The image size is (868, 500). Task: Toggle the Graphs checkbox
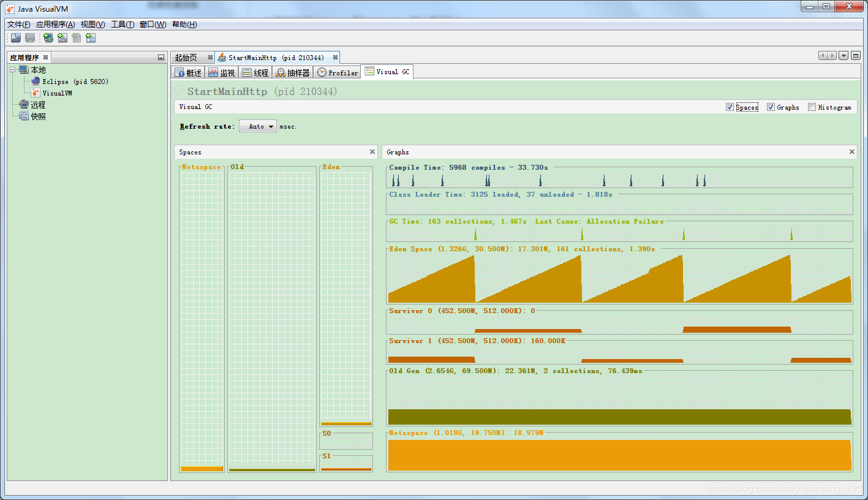(x=771, y=107)
